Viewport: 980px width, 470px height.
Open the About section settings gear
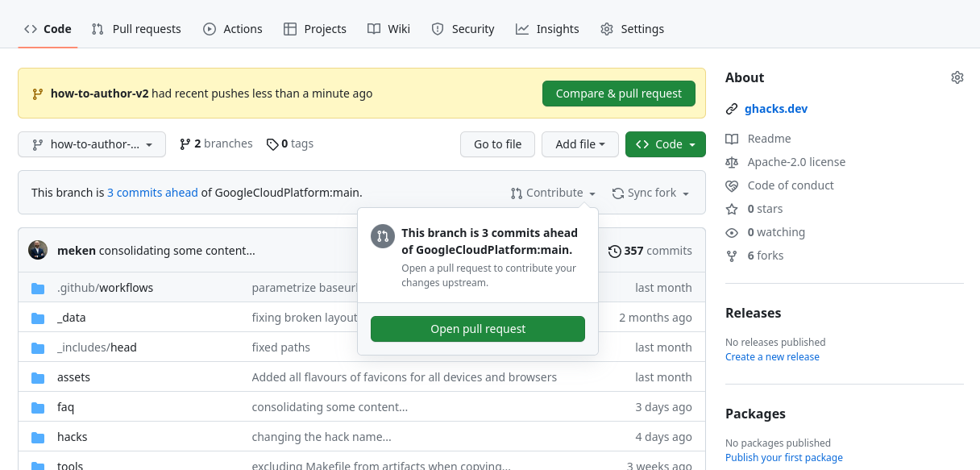[957, 77]
